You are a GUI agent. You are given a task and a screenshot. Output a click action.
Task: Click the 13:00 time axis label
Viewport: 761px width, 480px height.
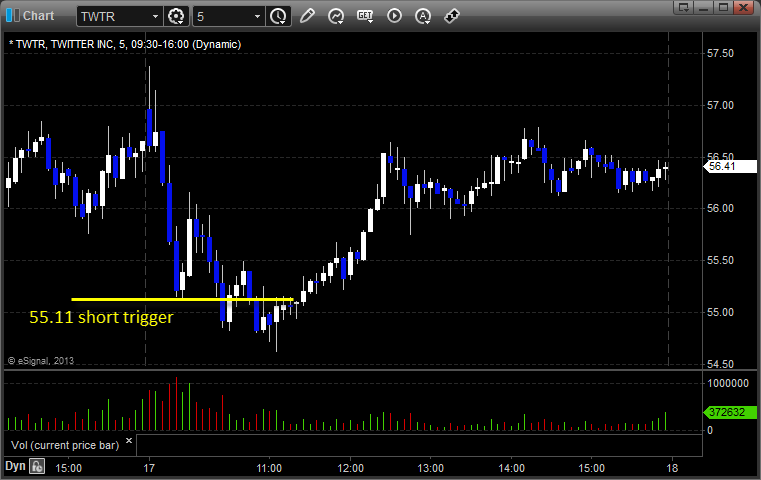coord(430,468)
